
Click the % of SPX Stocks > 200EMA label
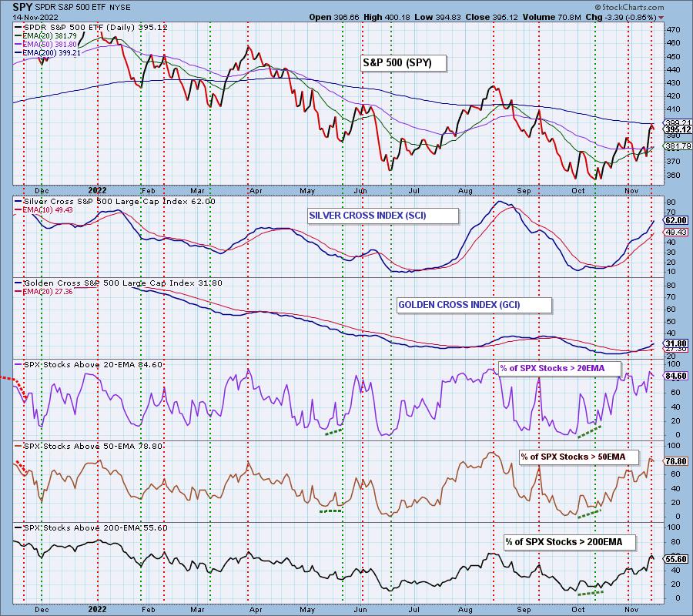(569, 542)
